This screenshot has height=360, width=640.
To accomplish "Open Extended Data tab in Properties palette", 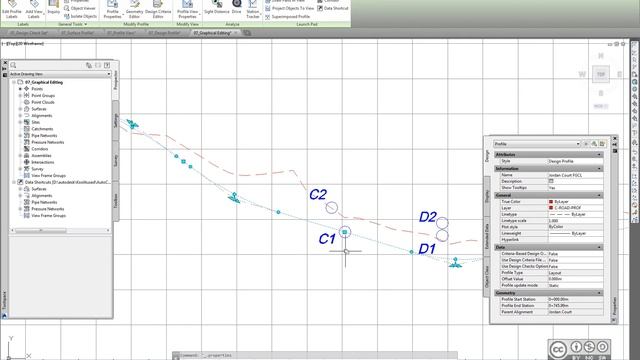I will click(x=487, y=237).
